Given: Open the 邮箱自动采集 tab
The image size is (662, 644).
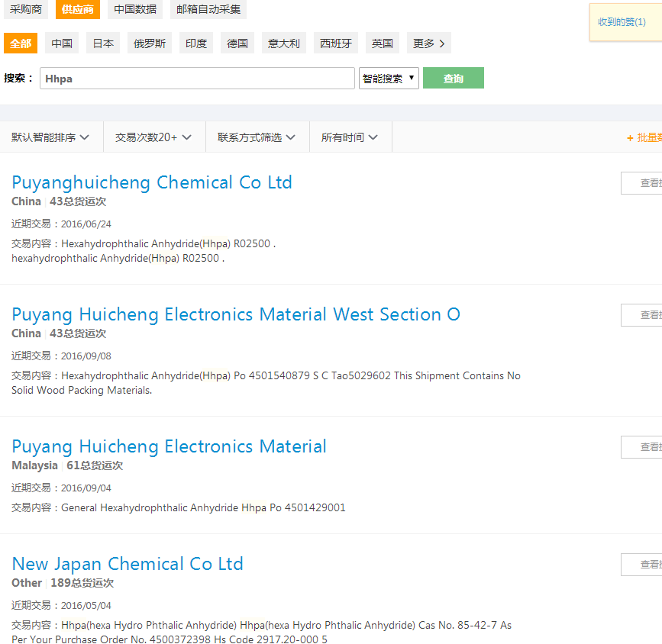Looking at the screenshot, I should (208, 9).
